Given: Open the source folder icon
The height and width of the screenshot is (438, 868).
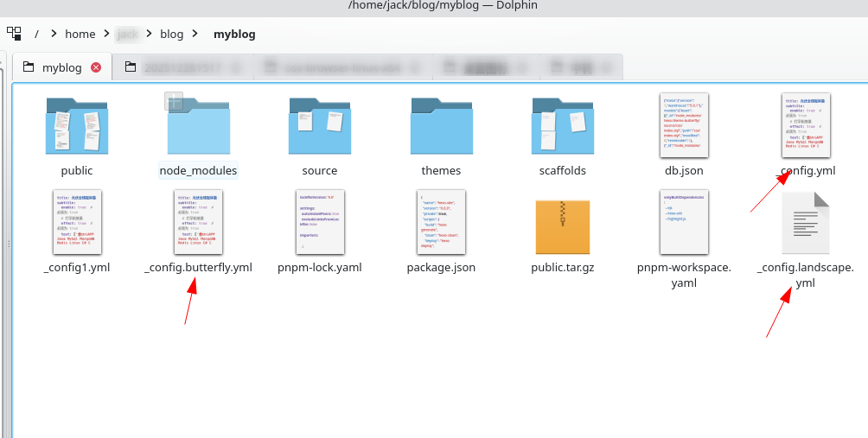Looking at the screenshot, I should click(319, 126).
